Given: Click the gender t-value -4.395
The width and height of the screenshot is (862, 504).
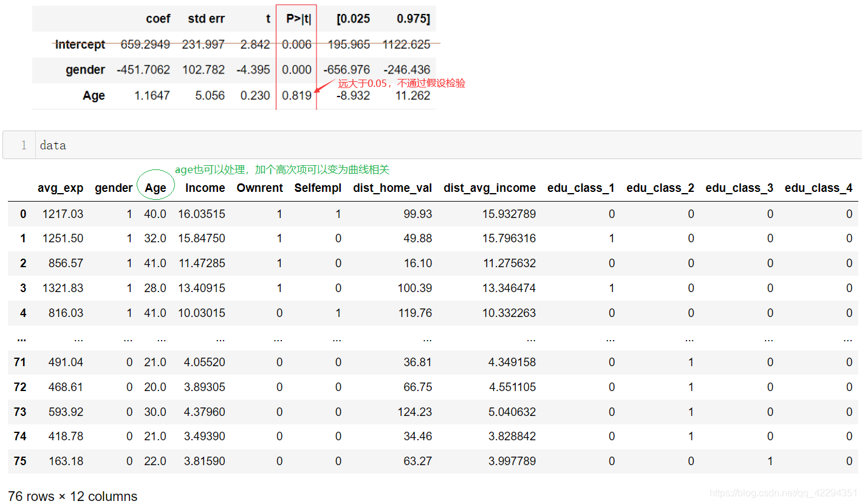Looking at the screenshot, I should click(x=253, y=70).
